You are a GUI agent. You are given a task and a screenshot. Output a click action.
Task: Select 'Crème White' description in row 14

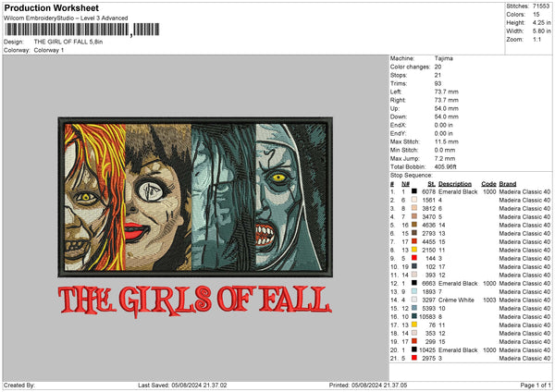click(456, 300)
